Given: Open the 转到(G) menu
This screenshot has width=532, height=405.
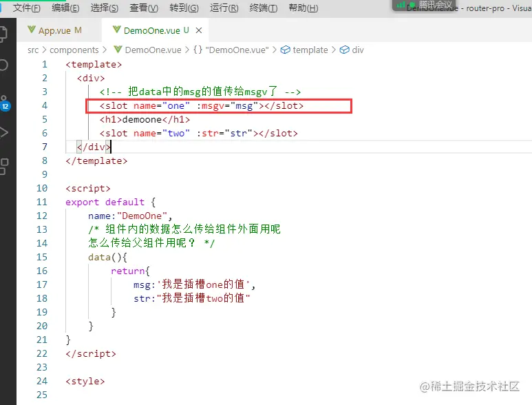Looking at the screenshot, I should pos(184,8).
